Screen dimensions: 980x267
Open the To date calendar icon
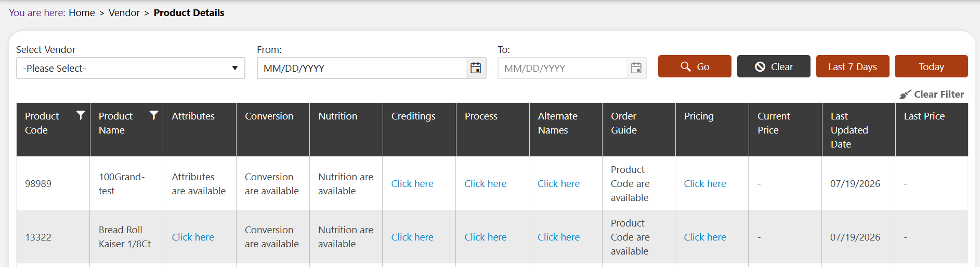pyautogui.click(x=636, y=68)
